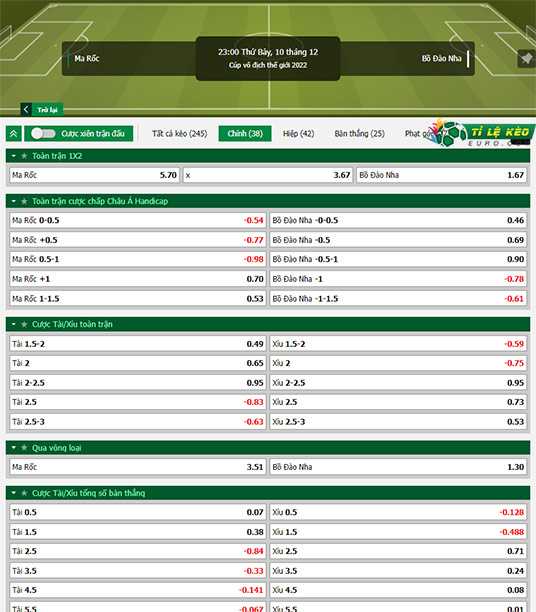Click the back arrow next to Trở lại
536x612 pixels.
click(x=26, y=109)
